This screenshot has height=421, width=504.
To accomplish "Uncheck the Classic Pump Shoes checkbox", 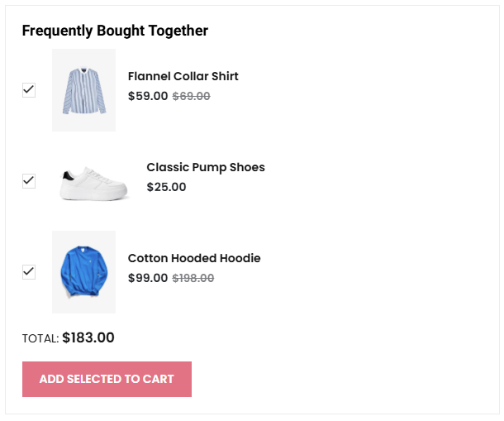I will [x=29, y=180].
